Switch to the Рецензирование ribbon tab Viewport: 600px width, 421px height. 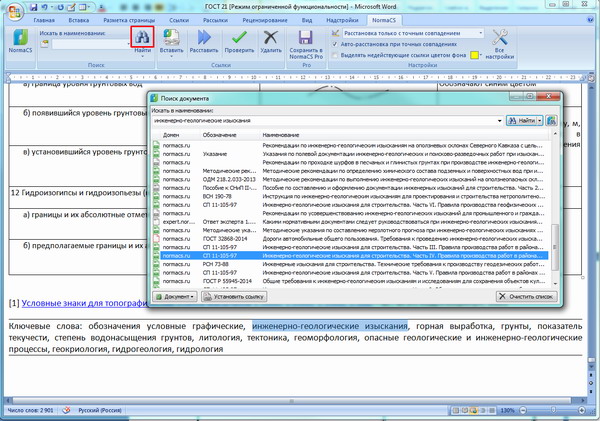[x=264, y=19]
